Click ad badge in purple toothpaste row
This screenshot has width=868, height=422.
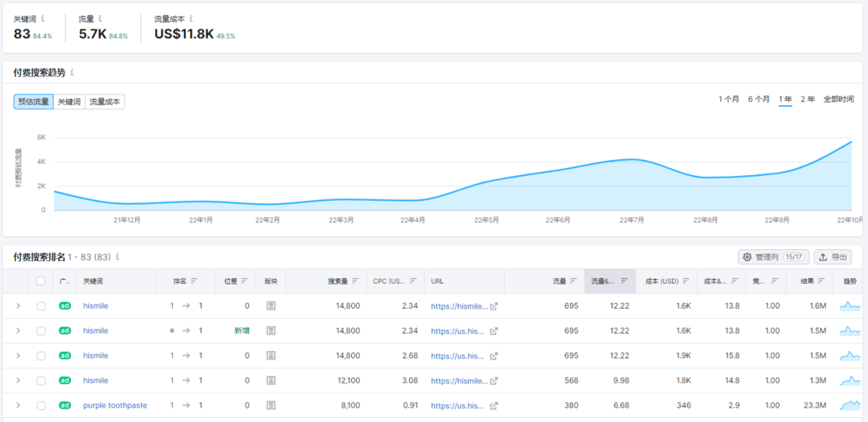65,405
